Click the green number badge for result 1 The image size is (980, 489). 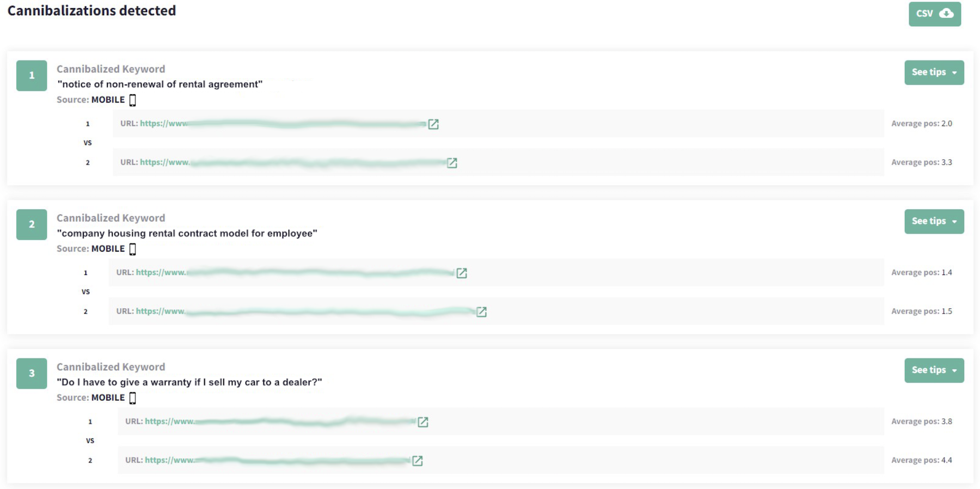[31, 76]
